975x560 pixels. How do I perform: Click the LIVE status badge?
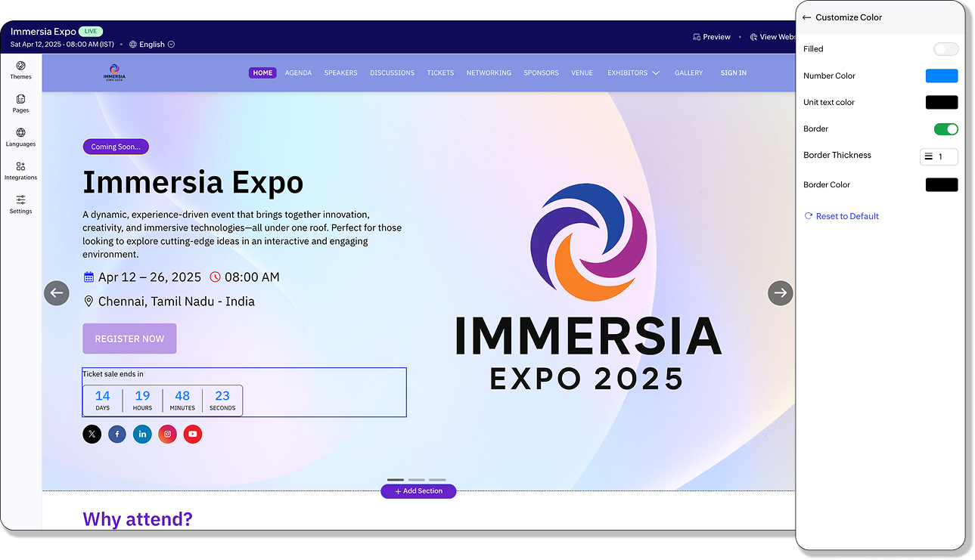(x=91, y=32)
